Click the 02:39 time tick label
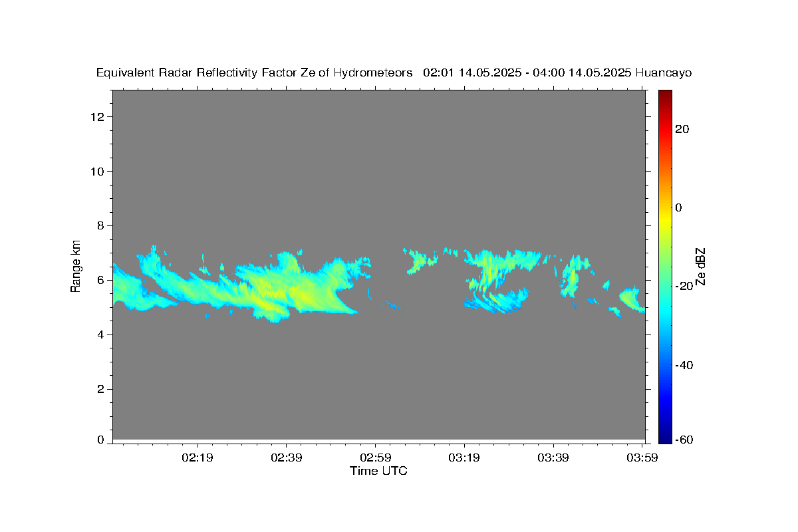798x532 pixels. pos(286,458)
